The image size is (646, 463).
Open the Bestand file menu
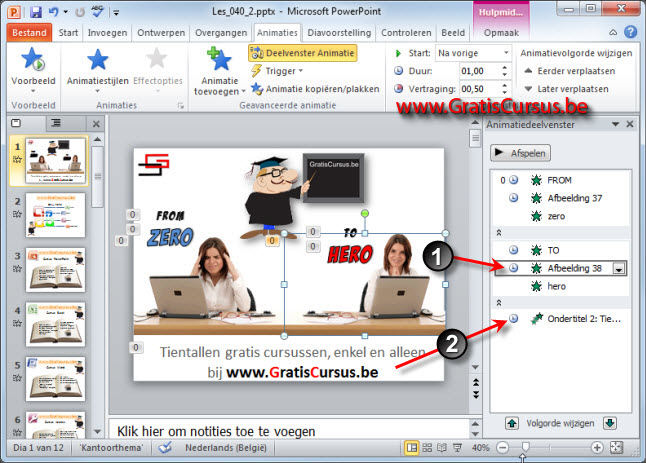point(29,33)
